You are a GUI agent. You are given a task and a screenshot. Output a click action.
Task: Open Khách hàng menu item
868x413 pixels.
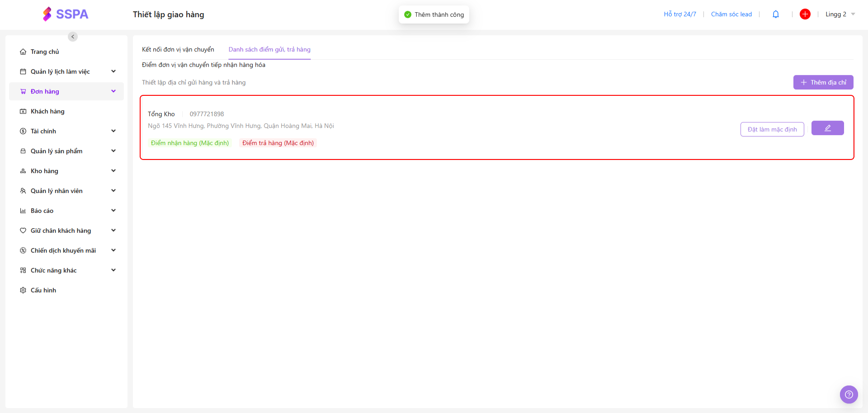pos(66,112)
